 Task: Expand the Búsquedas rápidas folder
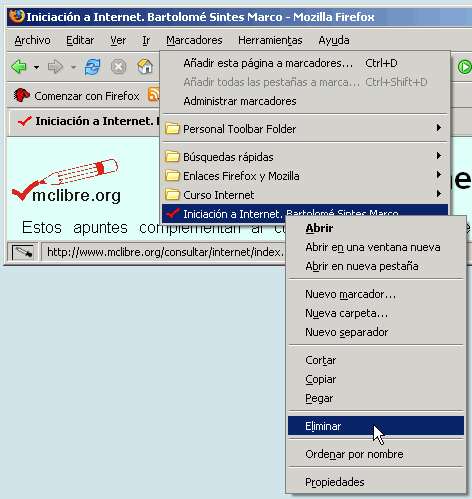pyautogui.click(x=305, y=157)
